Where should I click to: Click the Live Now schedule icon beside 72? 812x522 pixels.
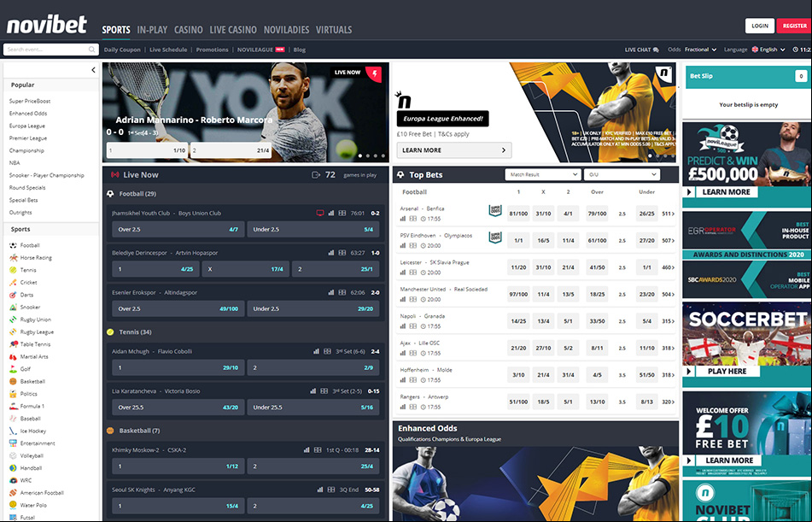click(x=316, y=174)
